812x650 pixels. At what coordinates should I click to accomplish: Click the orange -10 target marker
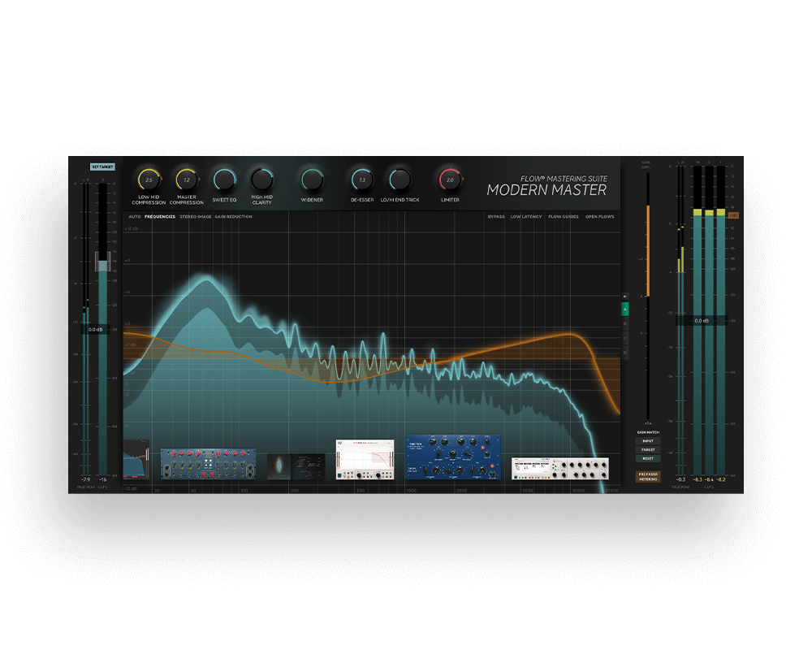[733, 215]
